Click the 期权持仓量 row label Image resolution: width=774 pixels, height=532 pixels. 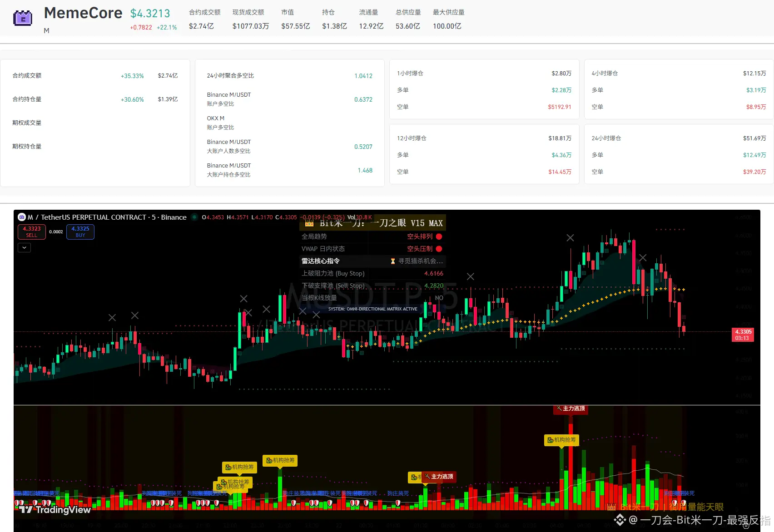coord(27,147)
